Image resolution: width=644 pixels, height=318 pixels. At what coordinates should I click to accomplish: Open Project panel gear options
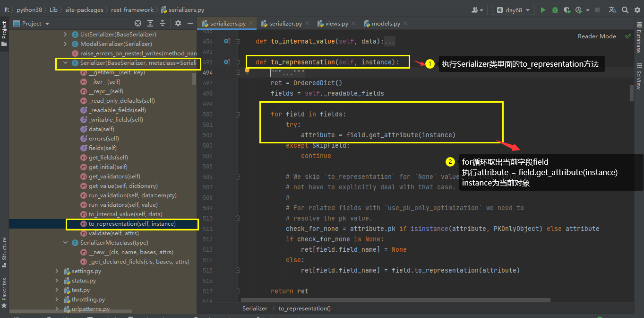178,23
